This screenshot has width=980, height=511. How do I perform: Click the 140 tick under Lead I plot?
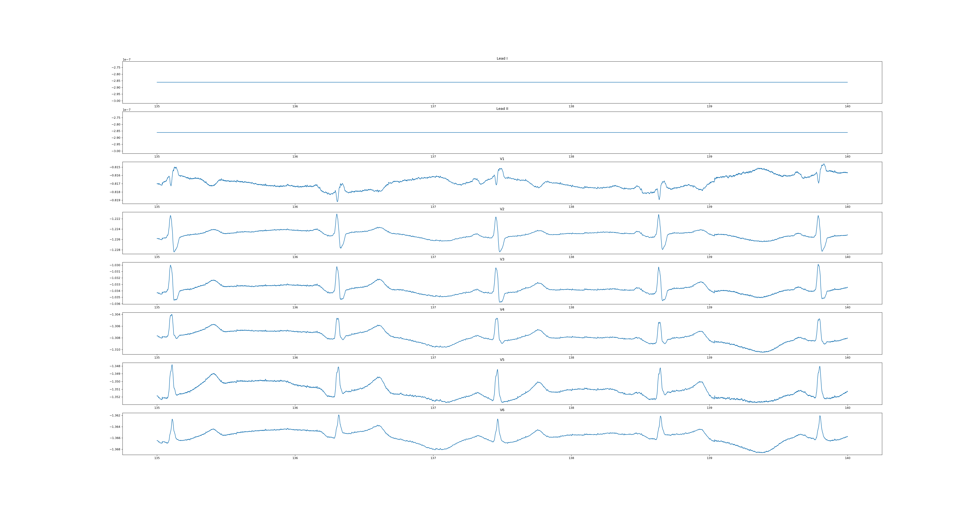847,106
